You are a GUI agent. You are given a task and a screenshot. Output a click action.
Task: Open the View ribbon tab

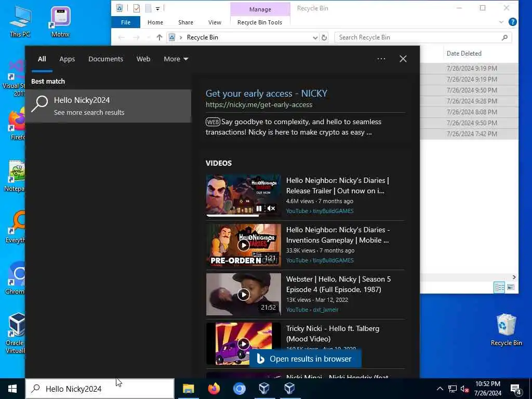click(x=215, y=22)
